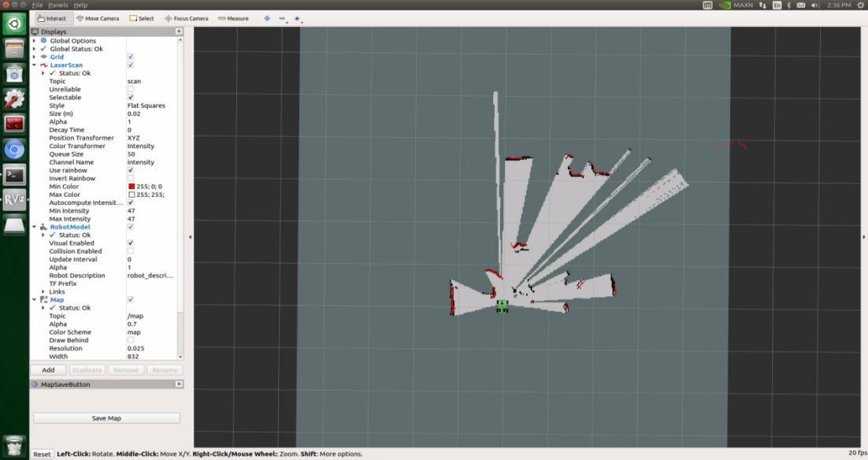Open the Panels menu

[58, 5]
